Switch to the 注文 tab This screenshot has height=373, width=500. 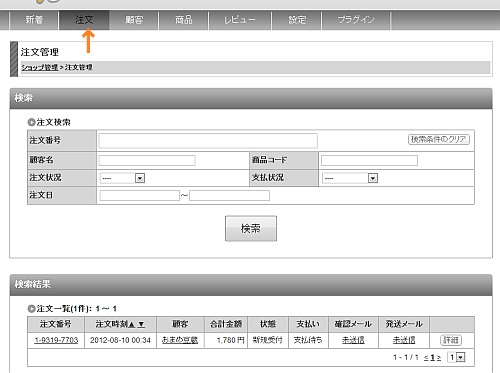84,20
